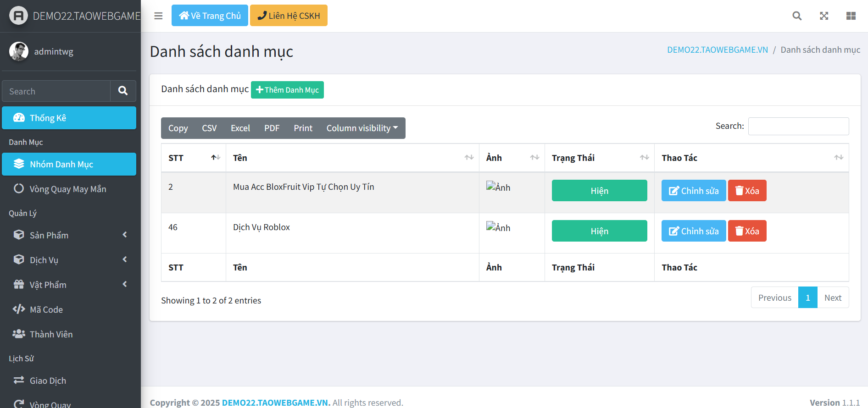Open the footer DEMO22.TAOWEBGAME.VN link
The image size is (868, 408).
(276, 402)
